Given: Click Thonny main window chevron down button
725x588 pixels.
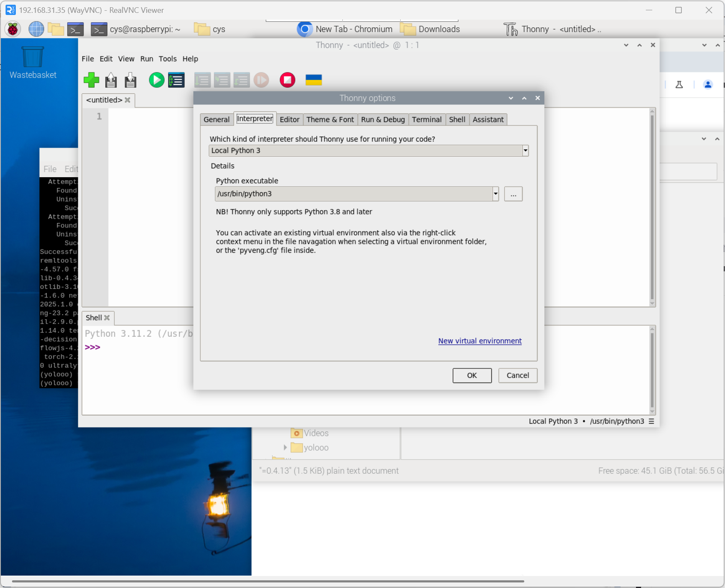Looking at the screenshot, I should (x=626, y=45).
